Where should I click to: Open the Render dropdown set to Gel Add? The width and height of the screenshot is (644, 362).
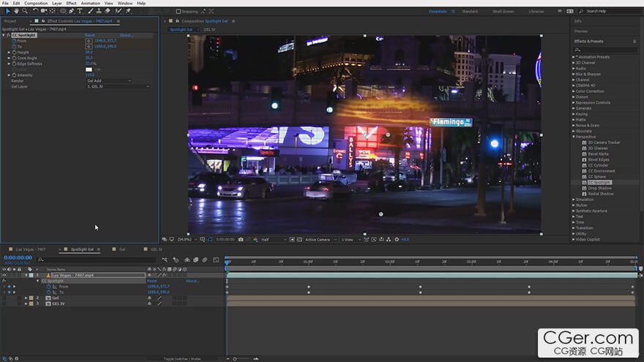tap(109, 81)
